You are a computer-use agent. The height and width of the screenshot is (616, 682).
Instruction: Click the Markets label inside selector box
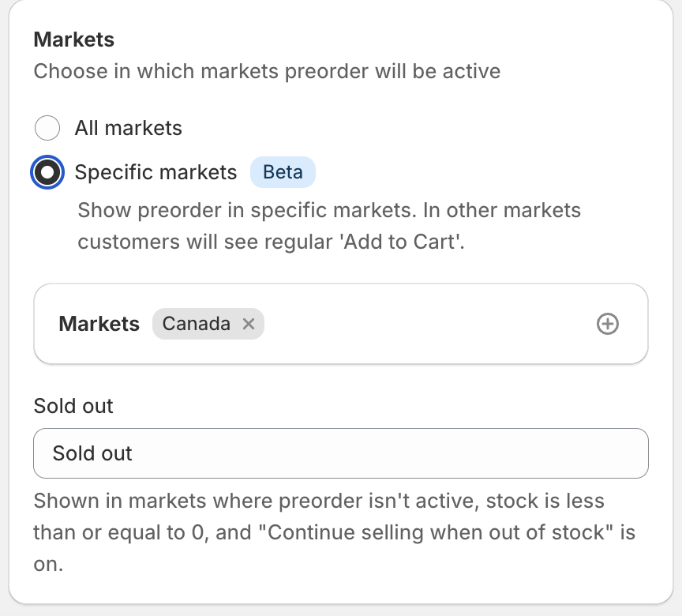coord(99,324)
